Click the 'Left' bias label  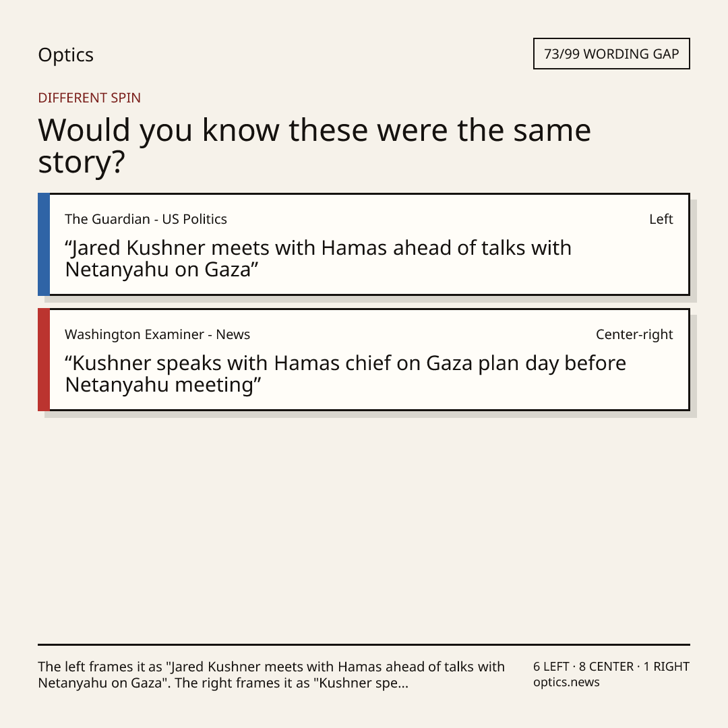(x=661, y=219)
